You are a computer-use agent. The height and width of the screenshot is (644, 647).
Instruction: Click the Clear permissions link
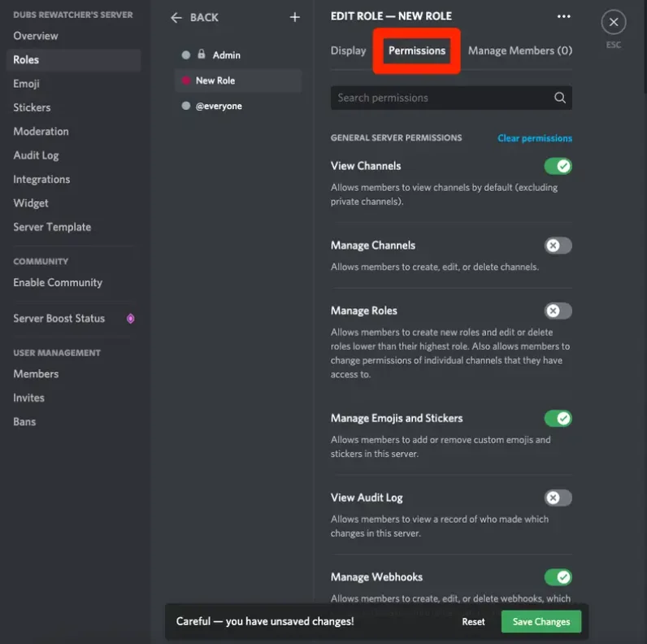(x=534, y=138)
